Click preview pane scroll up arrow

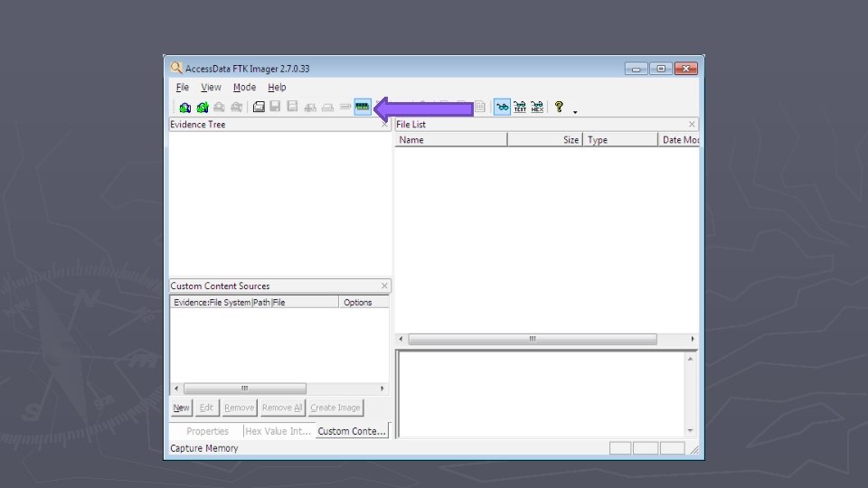[690, 359]
